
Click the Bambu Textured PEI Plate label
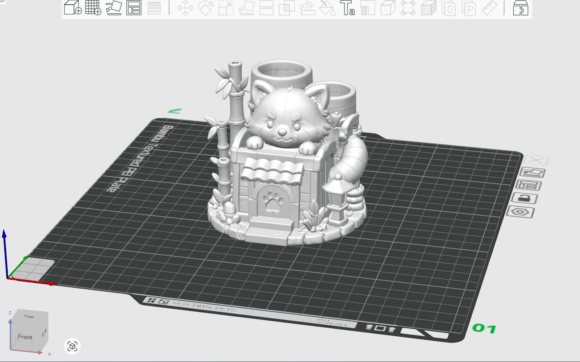tap(141, 159)
